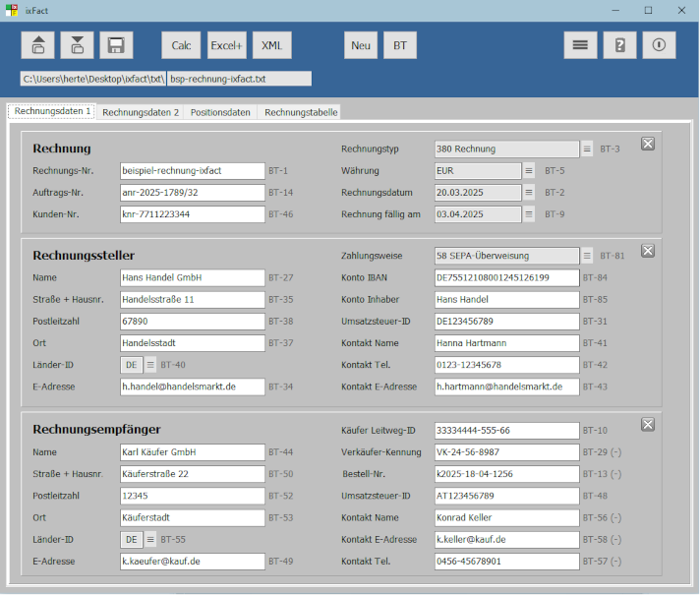The height and width of the screenshot is (595, 700).
Task: Switch to the Rechnungsdaten 2 tab
Action: click(x=141, y=112)
